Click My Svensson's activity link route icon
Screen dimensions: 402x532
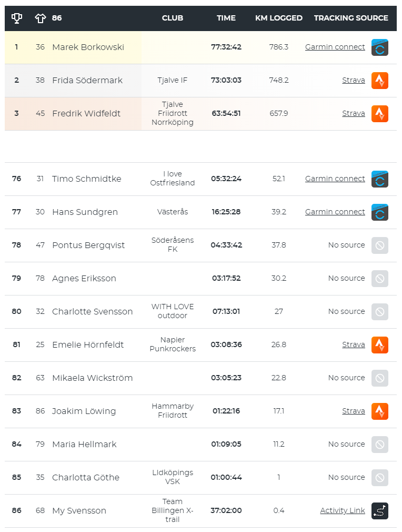point(379,510)
